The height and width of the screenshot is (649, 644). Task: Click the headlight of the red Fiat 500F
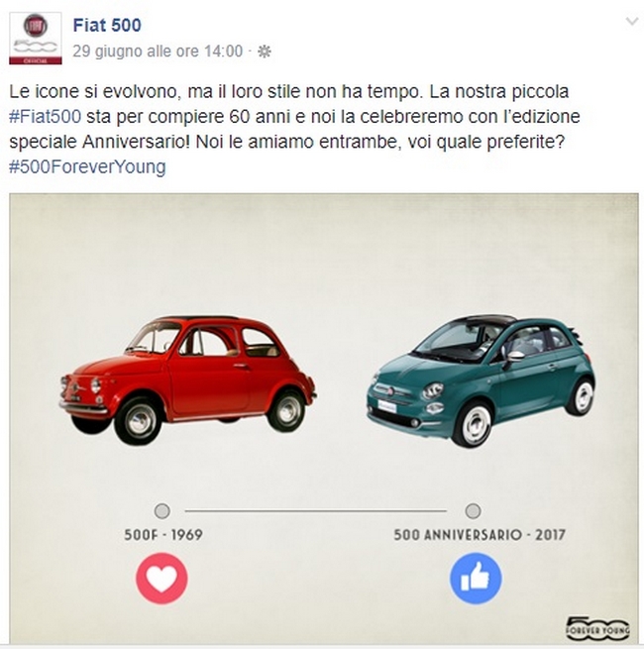[95, 385]
